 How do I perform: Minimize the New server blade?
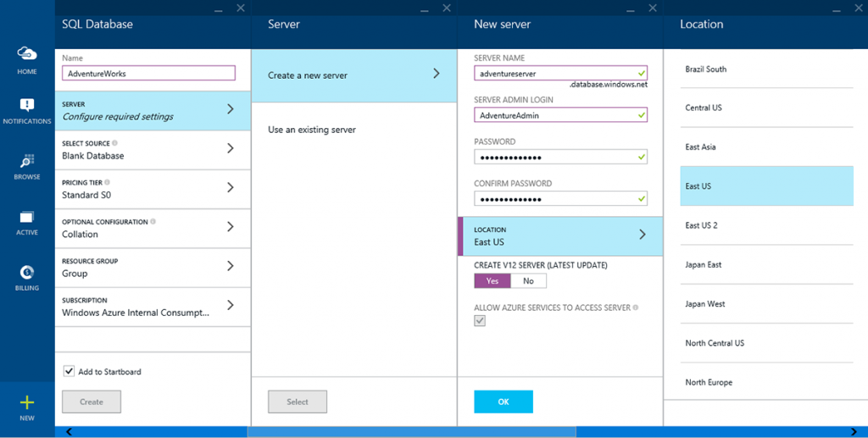point(631,9)
